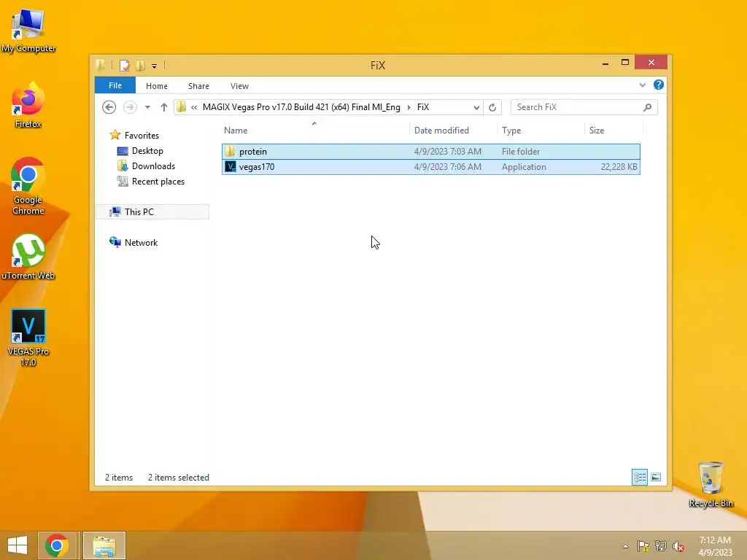Launch VEGAS Pro 17.0 desktop shortcut
747x560 pixels.
pos(28,337)
